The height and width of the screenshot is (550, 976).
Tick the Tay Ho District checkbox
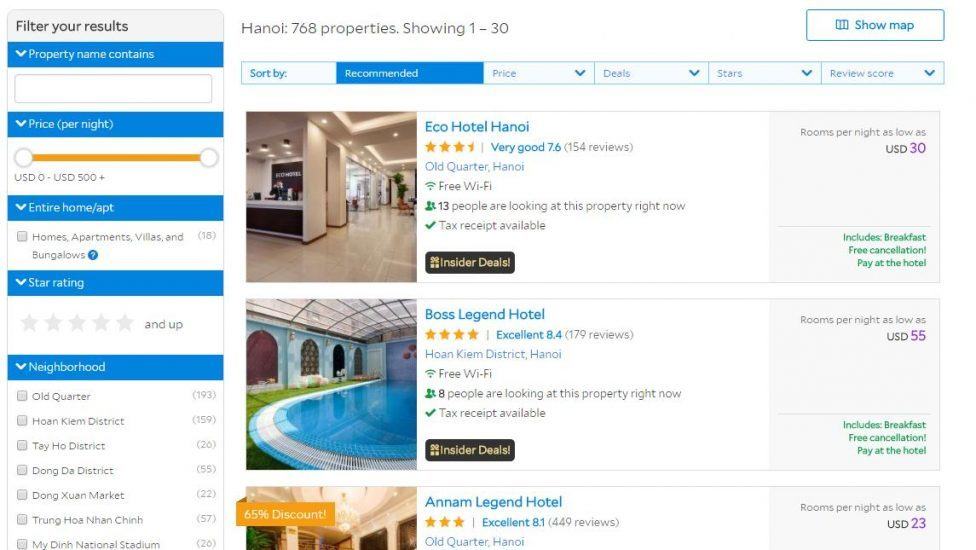click(x=22, y=445)
